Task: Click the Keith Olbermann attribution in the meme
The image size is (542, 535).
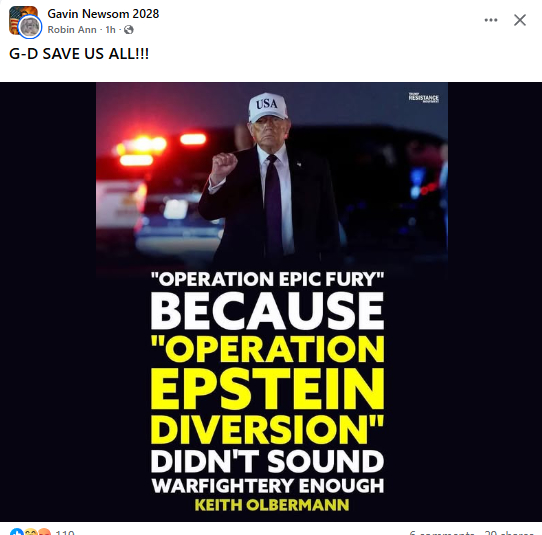Action: pyautogui.click(x=272, y=505)
